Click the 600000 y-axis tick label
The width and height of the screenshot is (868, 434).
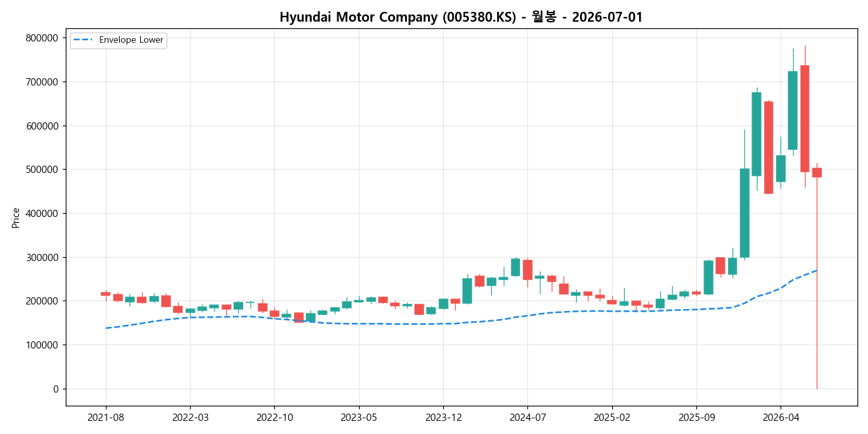point(42,126)
